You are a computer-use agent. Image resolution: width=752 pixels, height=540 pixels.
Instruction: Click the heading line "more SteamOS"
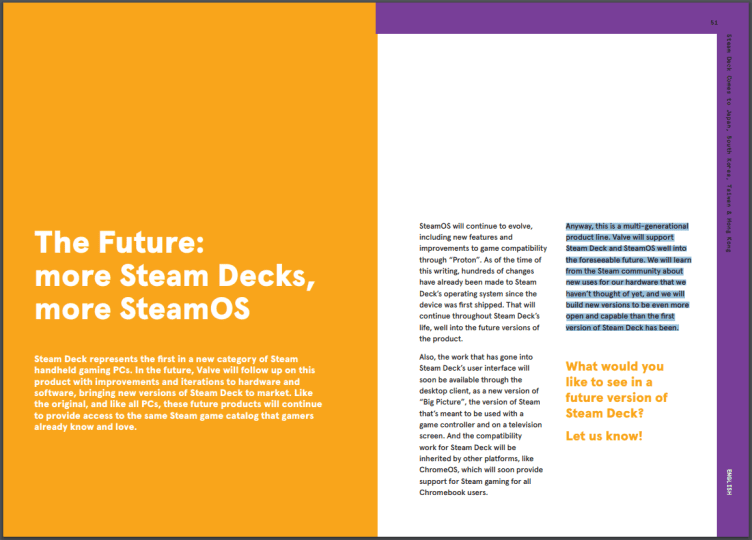point(142,308)
